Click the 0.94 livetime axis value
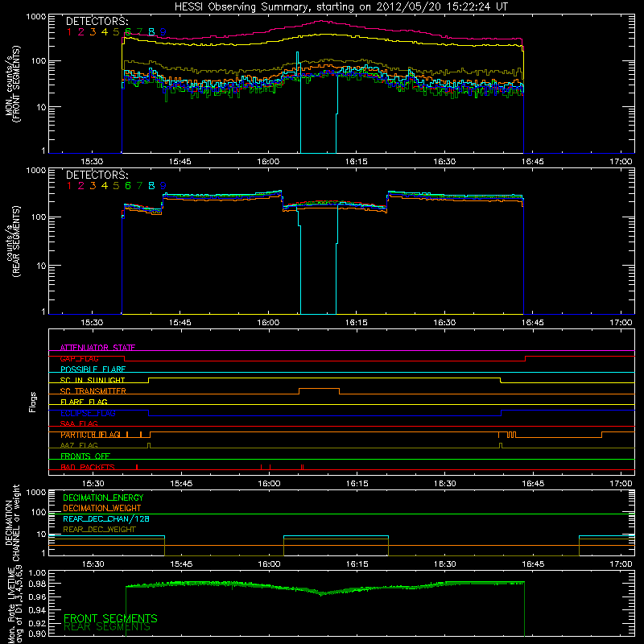Screen dimensions: 644x644 pos(37,609)
